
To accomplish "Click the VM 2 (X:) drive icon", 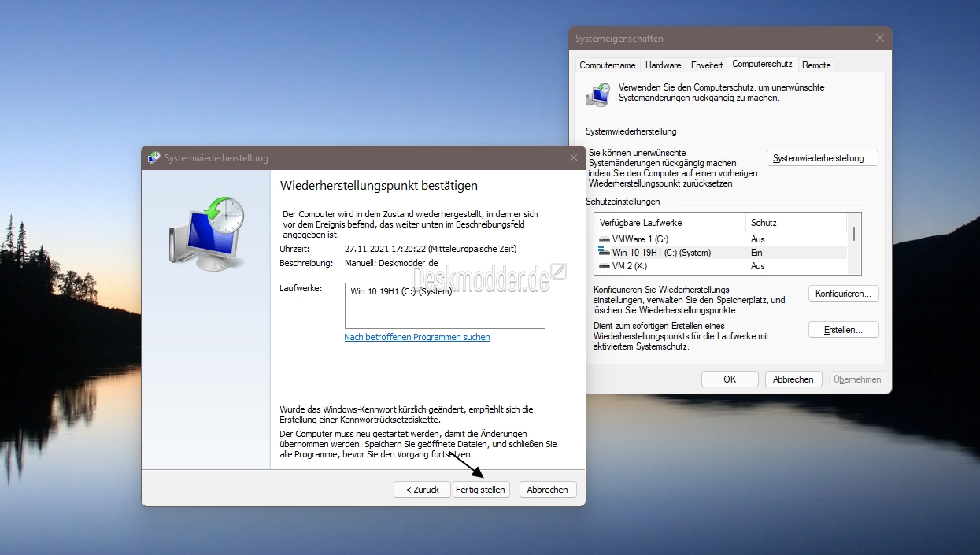I will click(605, 266).
